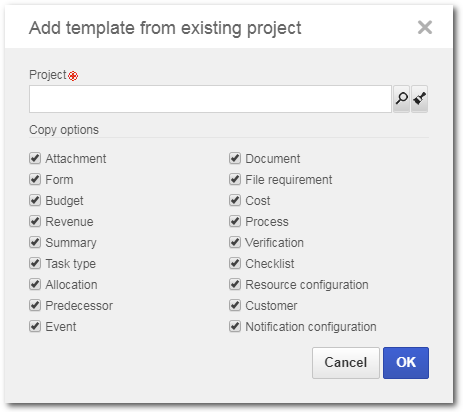463x412 pixels.
Task: Click the Cancel button
Action: [346, 363]
